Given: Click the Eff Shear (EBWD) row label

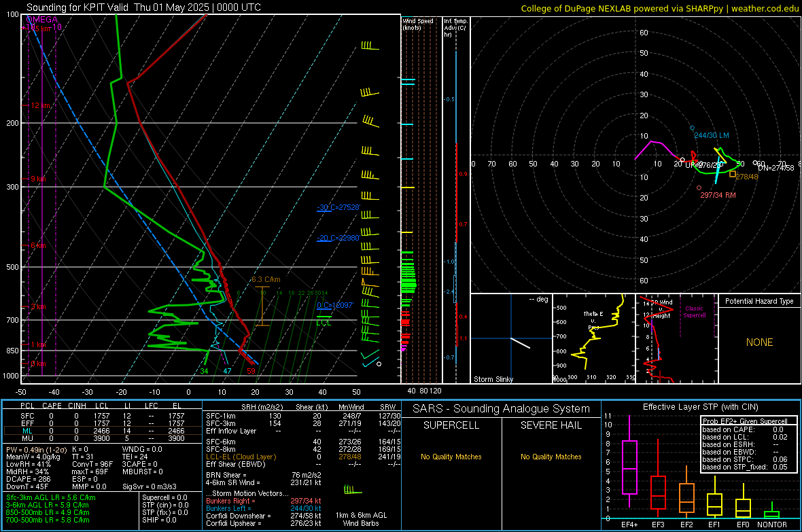Looking at the screenshot, I should 236,464.
